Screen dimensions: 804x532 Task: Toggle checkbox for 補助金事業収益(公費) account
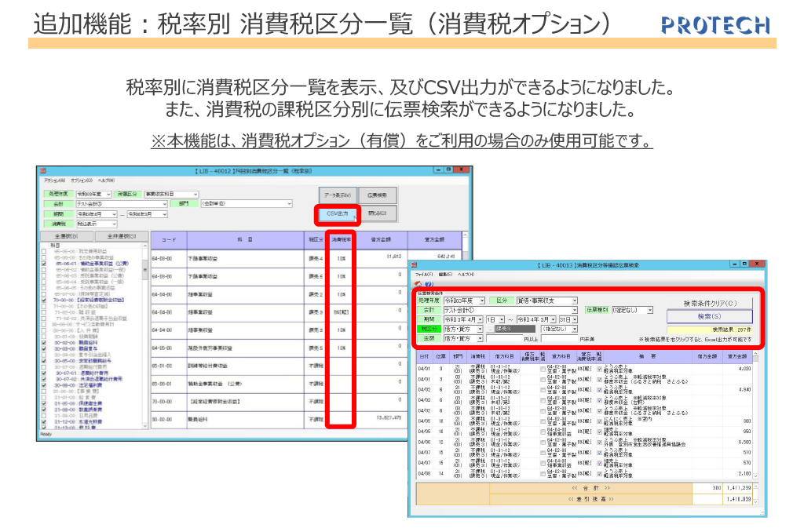[x=45, y=264]
